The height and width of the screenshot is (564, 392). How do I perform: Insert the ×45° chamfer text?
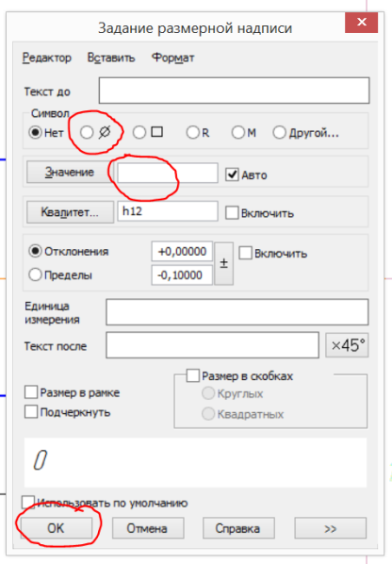pos(347,345)
